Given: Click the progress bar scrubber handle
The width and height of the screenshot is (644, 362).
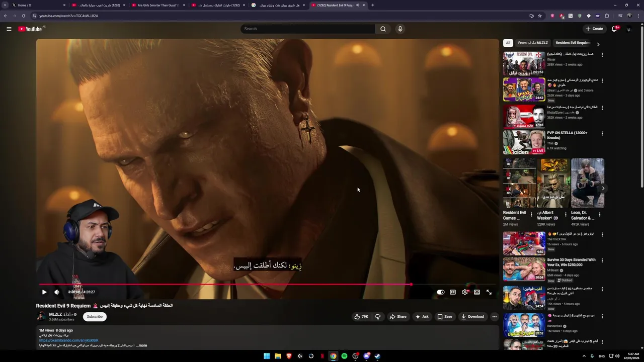Looking at the screenshot, I should (411, 285).
